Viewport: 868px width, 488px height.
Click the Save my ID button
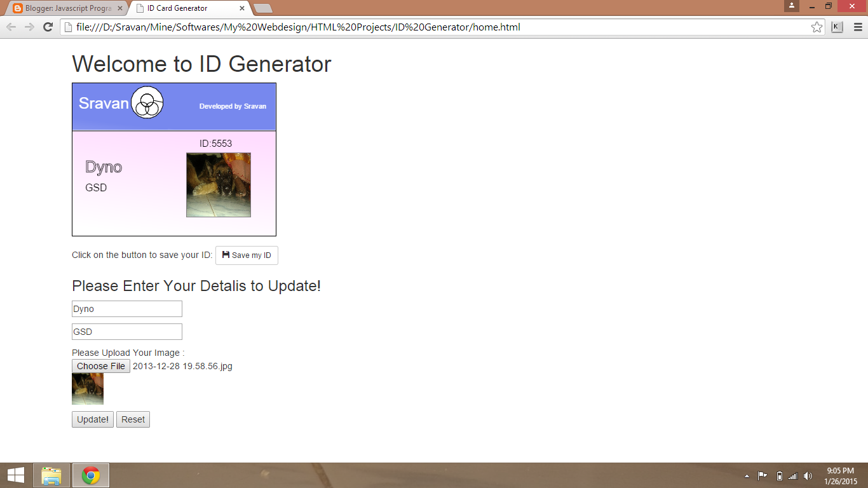pyautogui.click(x=247, y=255)
